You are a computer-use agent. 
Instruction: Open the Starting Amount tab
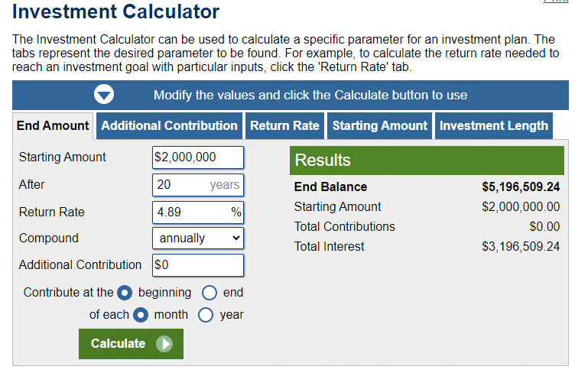[380, 126]
